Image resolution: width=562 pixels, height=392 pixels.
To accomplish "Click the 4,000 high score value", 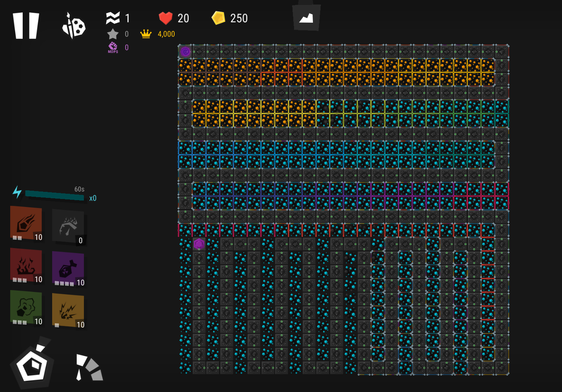I will 166,34.
